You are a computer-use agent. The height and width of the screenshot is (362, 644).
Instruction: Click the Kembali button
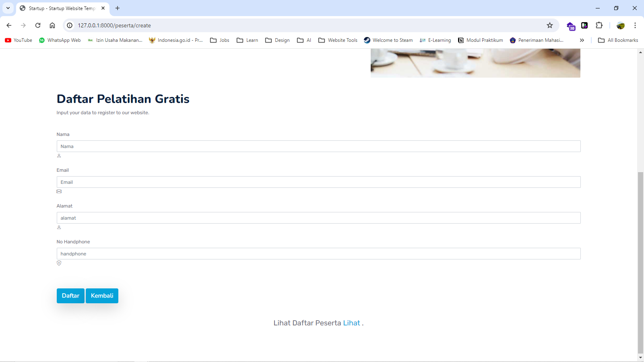tap(102, 296)
